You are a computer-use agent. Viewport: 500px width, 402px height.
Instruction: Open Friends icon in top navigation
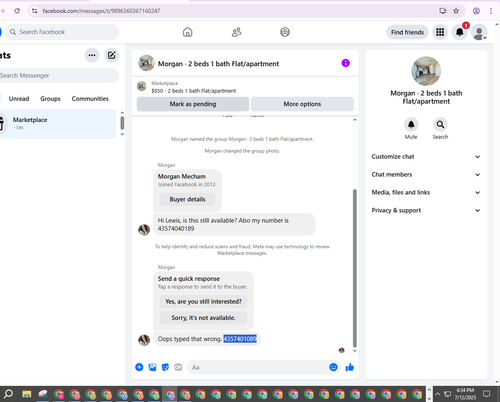click(236, 32)
